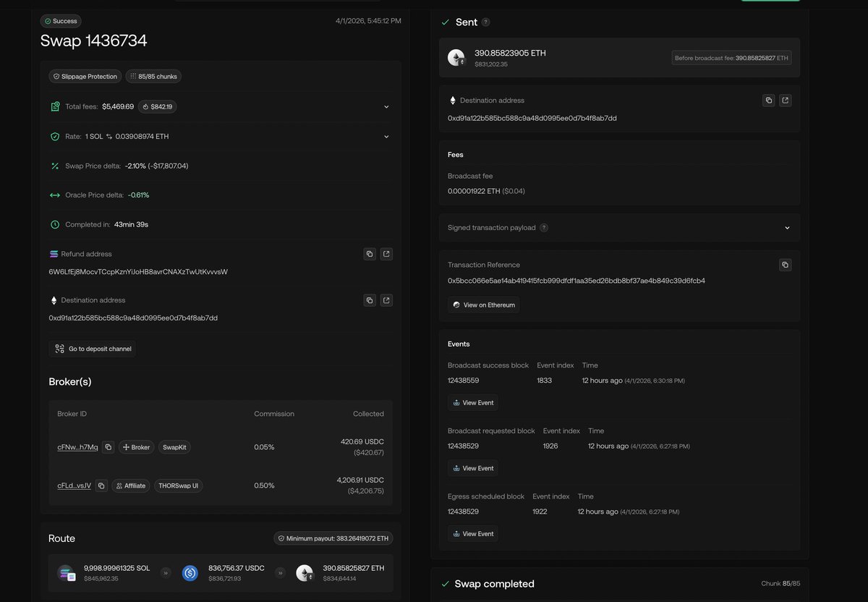
Task: Click the Slippage Protection badge
Action: 85,76
